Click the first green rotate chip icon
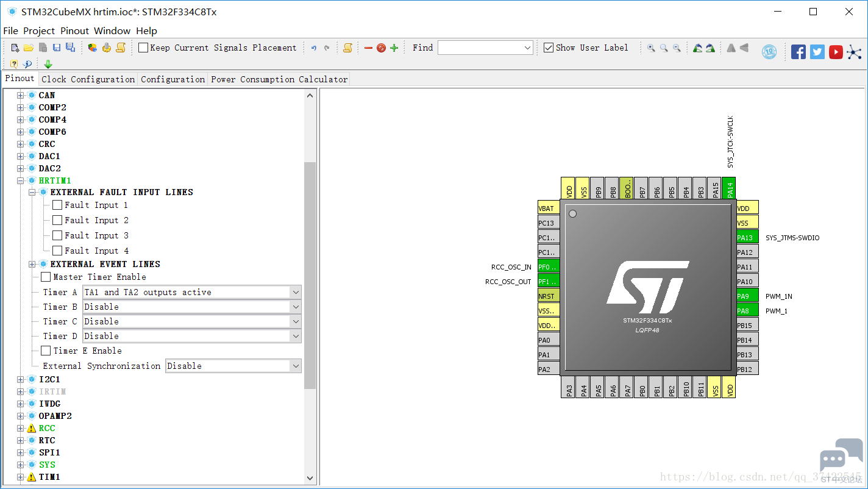868x489 pixels. [x=698, y=48]
